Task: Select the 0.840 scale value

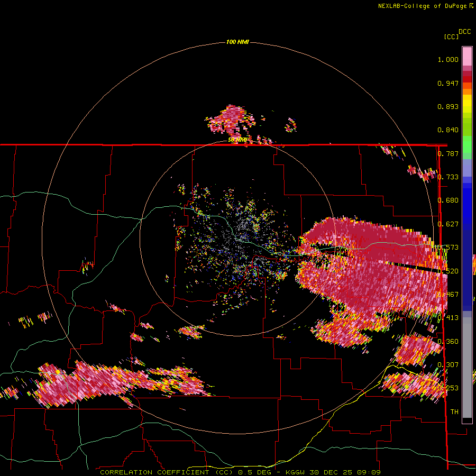Action: click(448, 130)
